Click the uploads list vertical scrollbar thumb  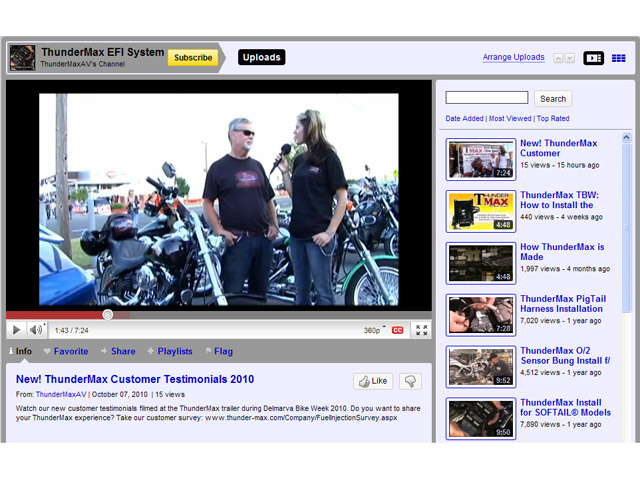[x=626, y=228]
